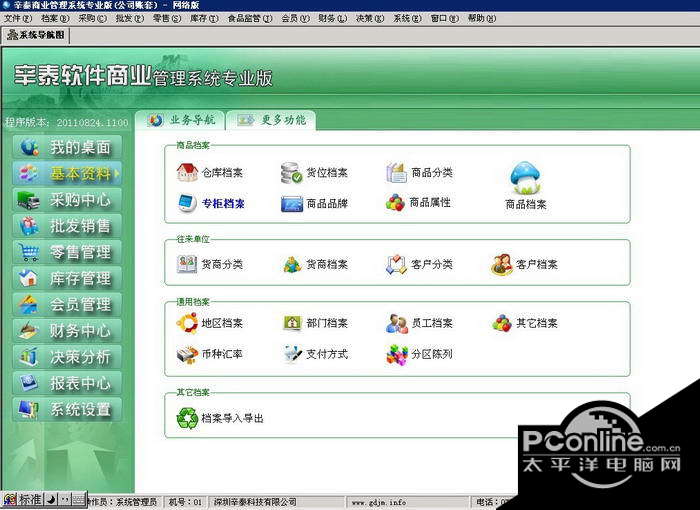Viewport: 700px width, 510px height.
Task: Click the input method 标准 indicator
Action: pos(30,499)
